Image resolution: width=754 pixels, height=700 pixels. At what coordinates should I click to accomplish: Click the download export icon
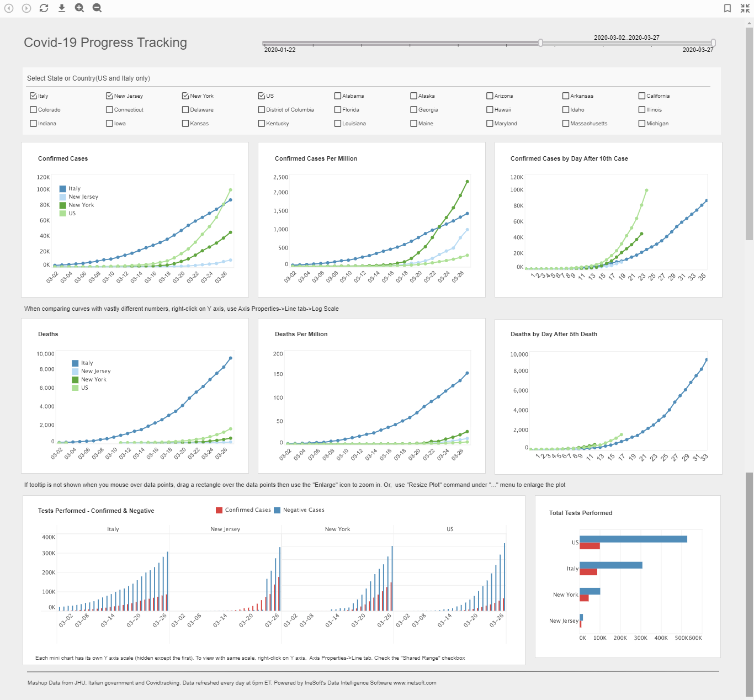click(62, 8)
